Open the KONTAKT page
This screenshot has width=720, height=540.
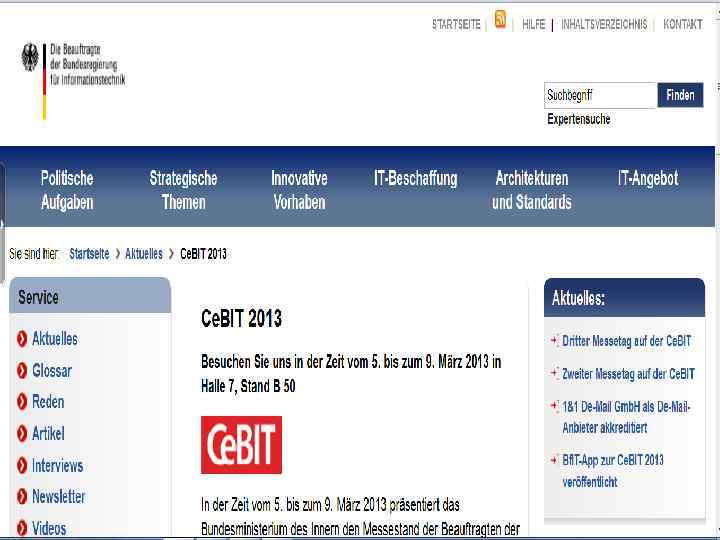click(x=683, y=24)
